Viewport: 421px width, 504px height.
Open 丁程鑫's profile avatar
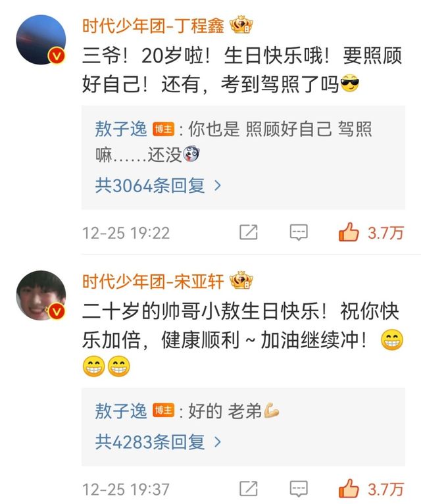(x=41, y=39)
